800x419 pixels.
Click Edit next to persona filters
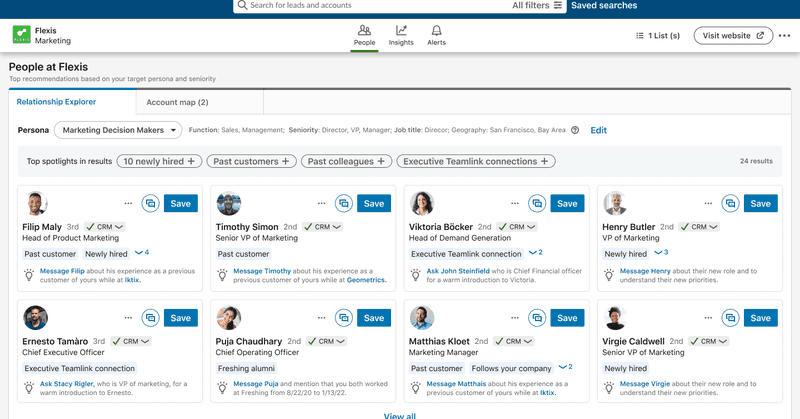[x=598, y=130]
